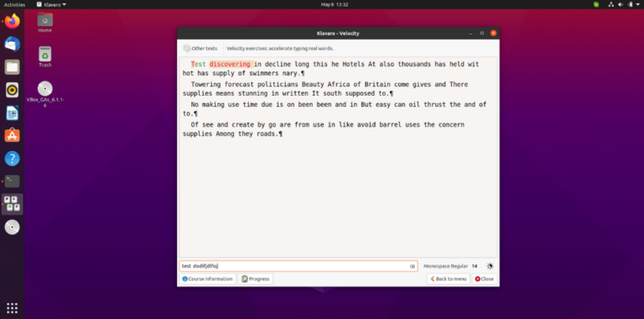The image size is (644, 319).
Task: Click the paragraph starting "No making use"
Action: (x=335, y=109)
